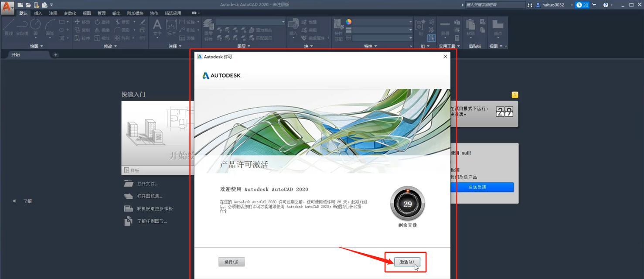The image size is (644, 279).
Task: Click Explore Sample Drawings (了解样例图形...) link
Action: (x=152, y=221)
